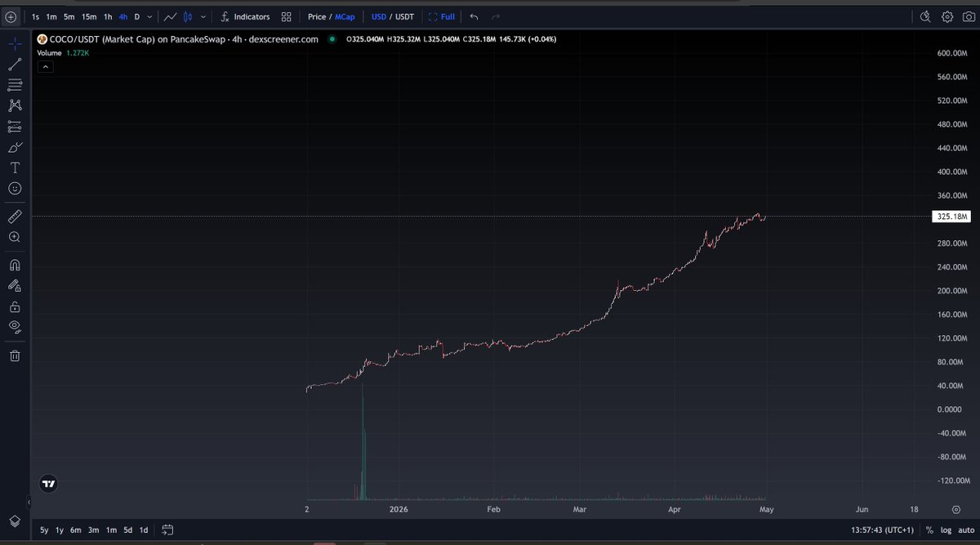Toggle percent scale mode
980x545 pixels.
tap(929, 530)
